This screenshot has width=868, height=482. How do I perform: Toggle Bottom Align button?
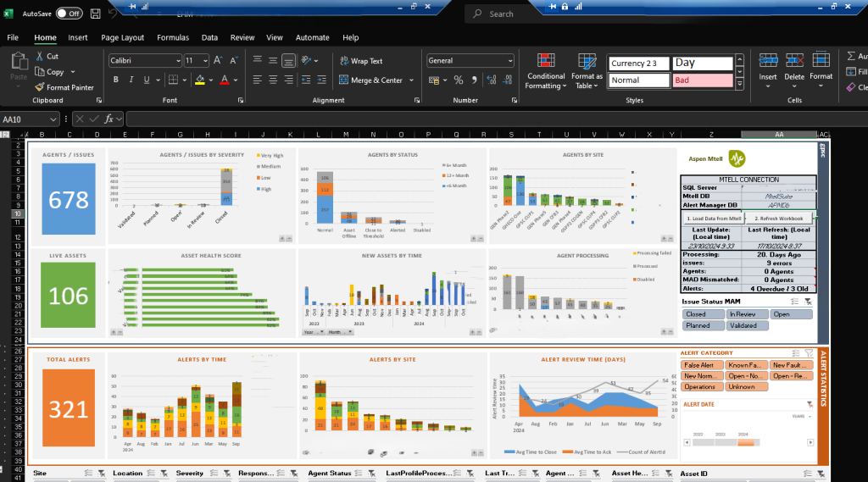[x=288, y=60]
